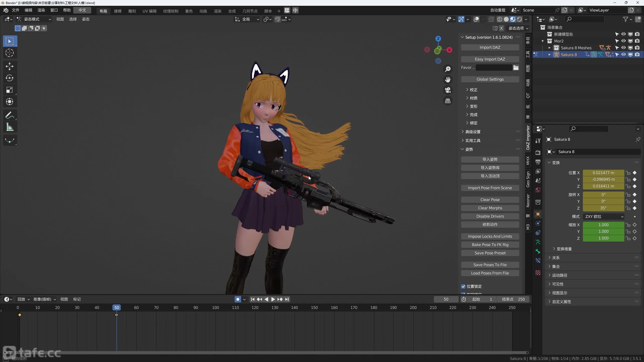The image size is (644, 362).
Task: Click the Clear Pose button
Action: (490, 200)
